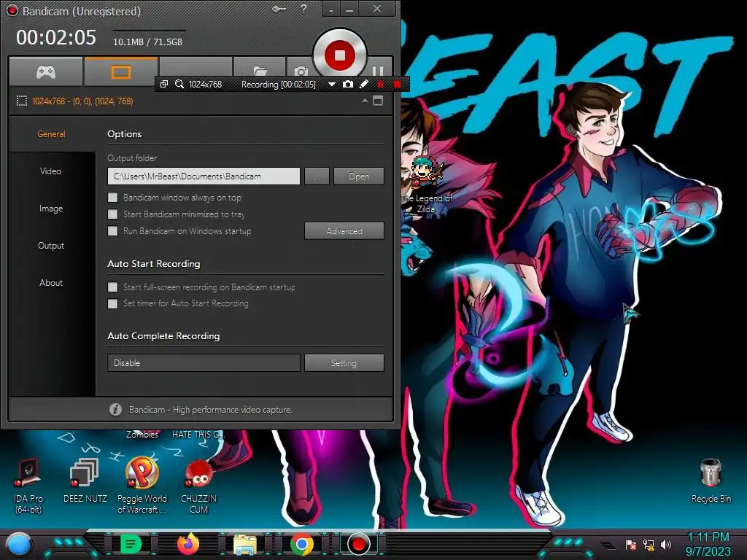
Task: Open Bandicam help question mark
Action: [303, 9]
